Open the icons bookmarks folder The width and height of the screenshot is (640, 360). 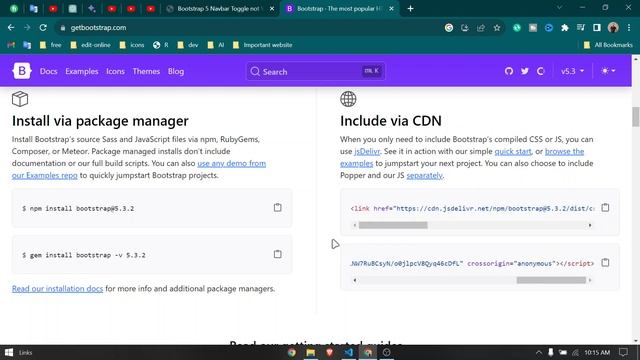click(x=131, y=45)
